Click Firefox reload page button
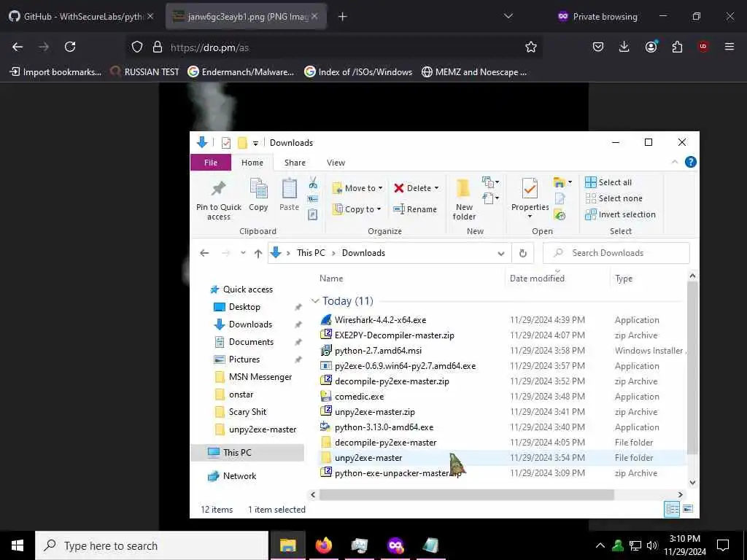The height and width of the screenshot is (560, 747). pyautogui.click(x=70, y=47)
